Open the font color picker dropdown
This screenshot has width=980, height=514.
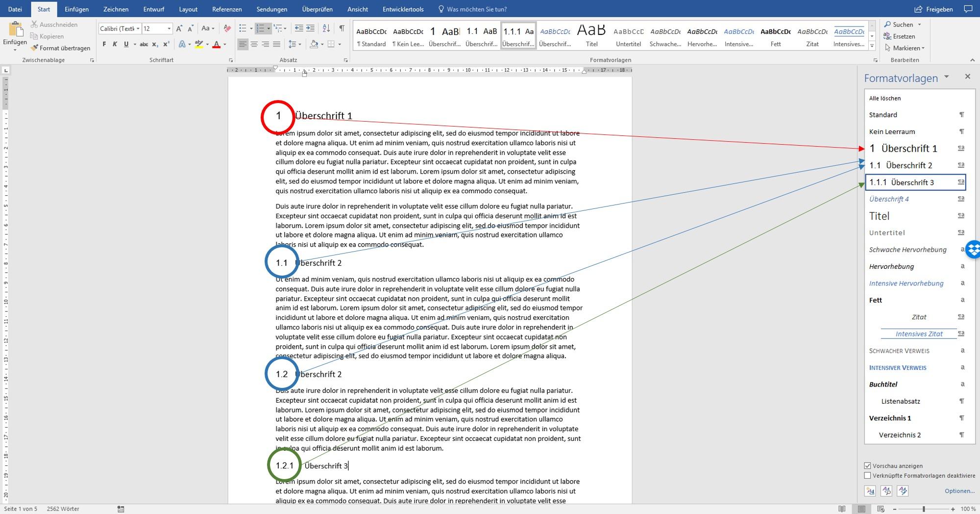225,44
